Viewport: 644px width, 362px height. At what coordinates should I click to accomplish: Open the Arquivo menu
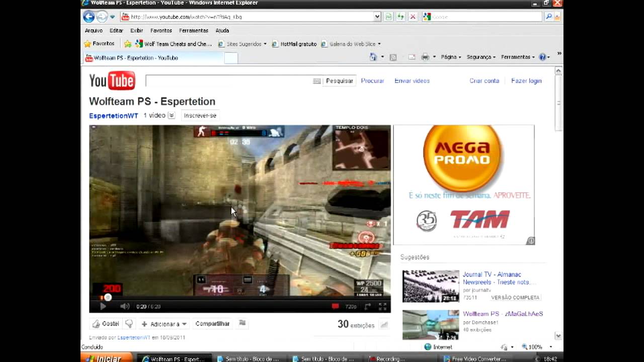tap(94, 31)
